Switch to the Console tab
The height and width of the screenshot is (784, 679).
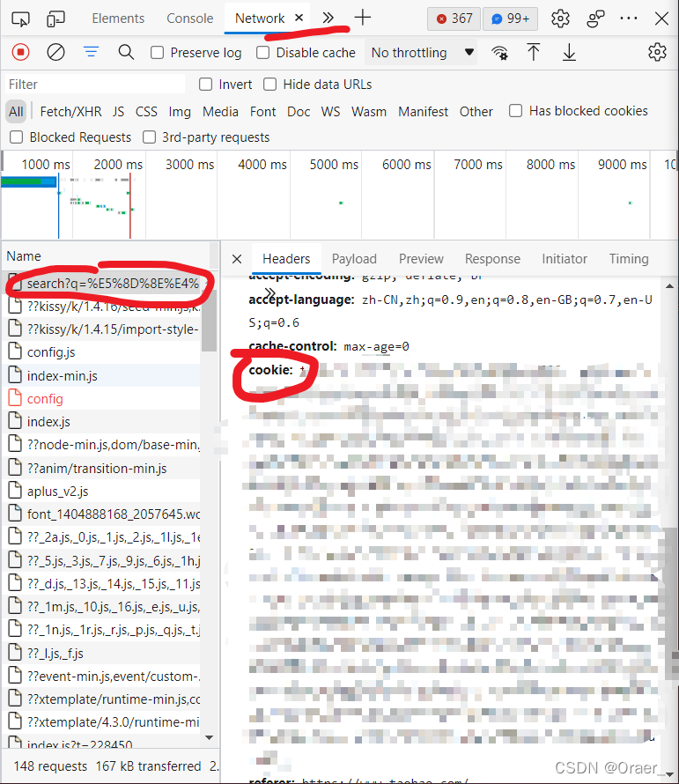click(190, 18)
